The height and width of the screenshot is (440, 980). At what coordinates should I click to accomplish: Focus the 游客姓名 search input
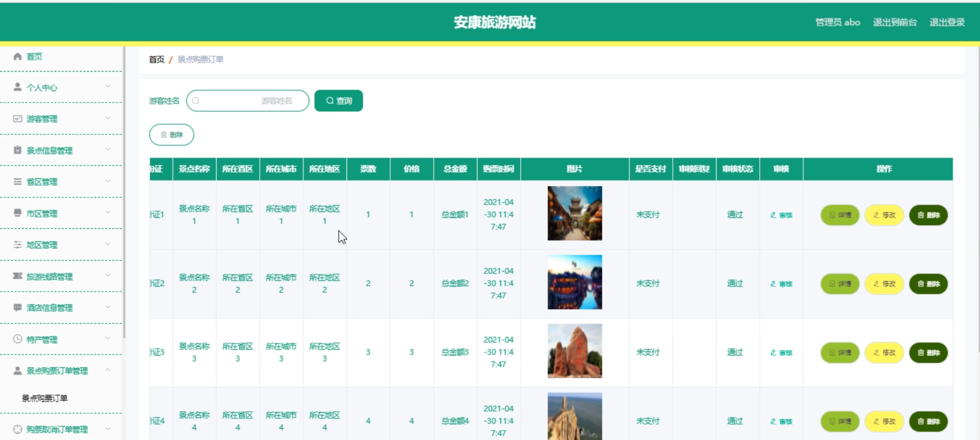tap(247, 100)
